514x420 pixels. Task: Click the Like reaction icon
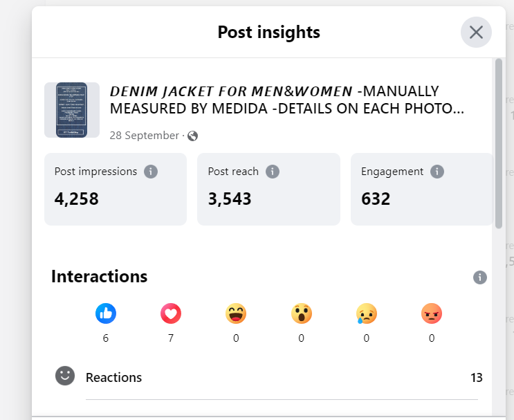click(105, 314)
